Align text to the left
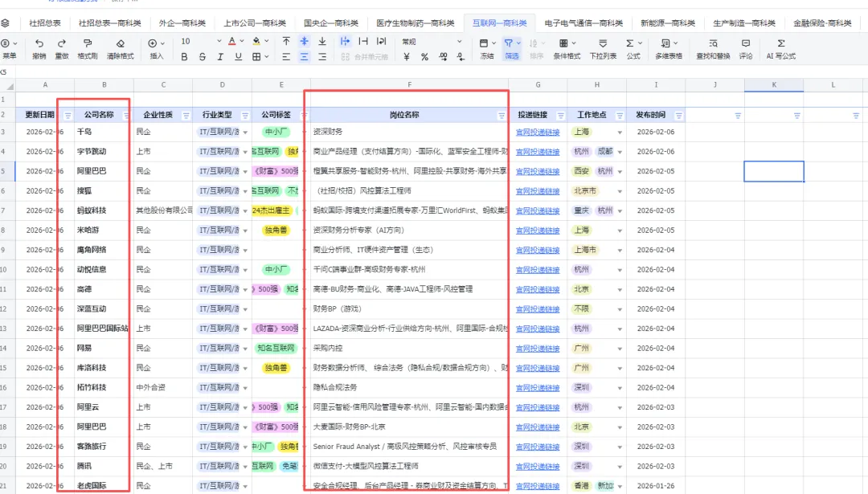Image resolution: width=868 pixels, height=494 pixels. 286,56
